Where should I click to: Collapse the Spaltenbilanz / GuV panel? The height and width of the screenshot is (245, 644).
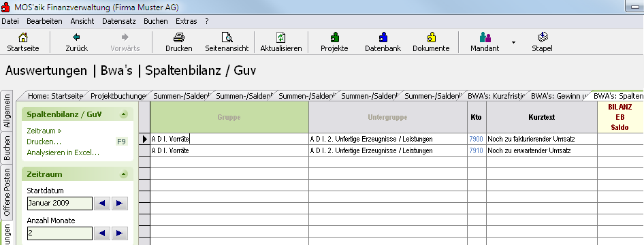[x=124, y=114]
